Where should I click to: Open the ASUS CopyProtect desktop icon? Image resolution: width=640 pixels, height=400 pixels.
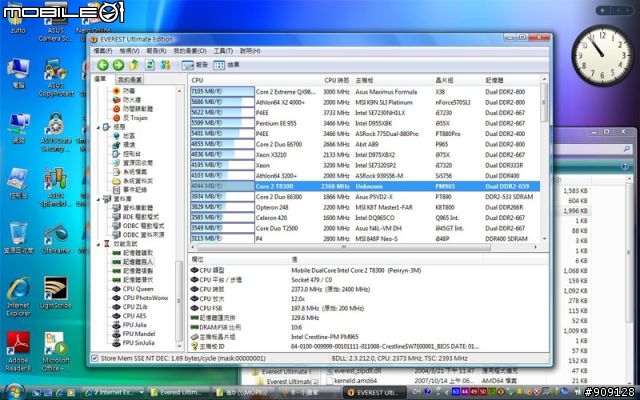click(x=56, y=78)
